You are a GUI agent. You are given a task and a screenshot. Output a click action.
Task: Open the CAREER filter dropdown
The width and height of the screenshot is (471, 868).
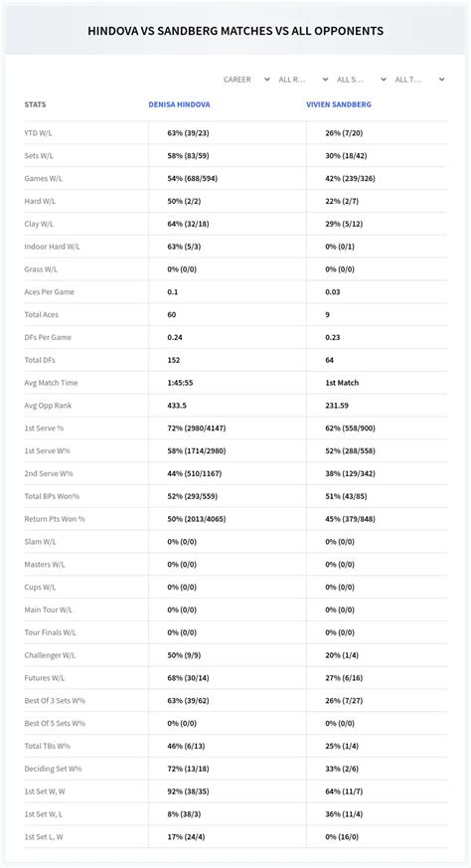tap(246, 80)
